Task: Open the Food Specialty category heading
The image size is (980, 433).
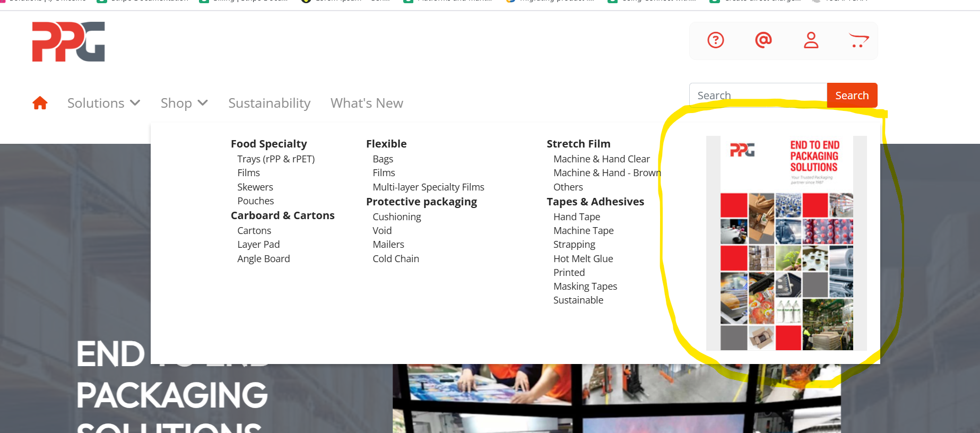Action: tap(268, 144)
